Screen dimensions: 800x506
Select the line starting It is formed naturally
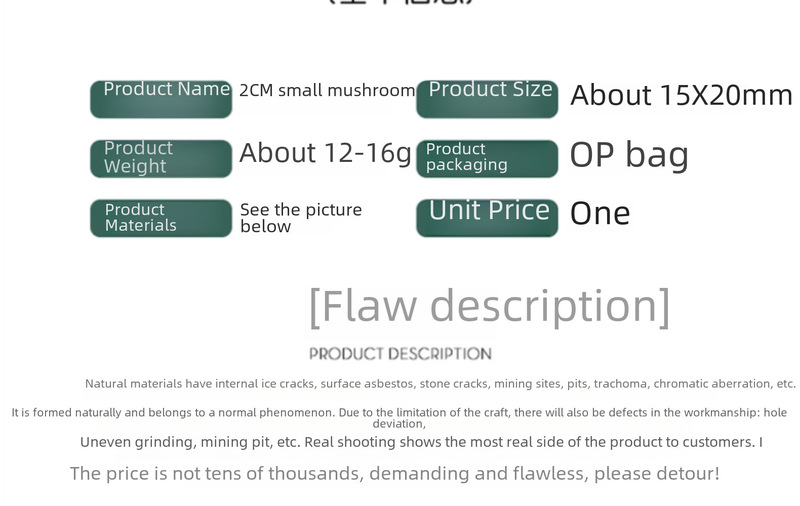[x=399, y=412]
